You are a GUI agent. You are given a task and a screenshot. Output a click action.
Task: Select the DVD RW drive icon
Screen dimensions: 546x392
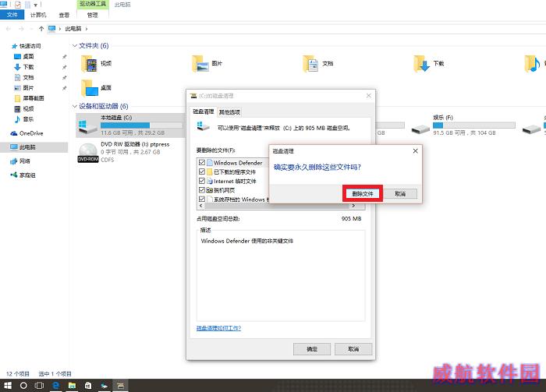point(88,152)
